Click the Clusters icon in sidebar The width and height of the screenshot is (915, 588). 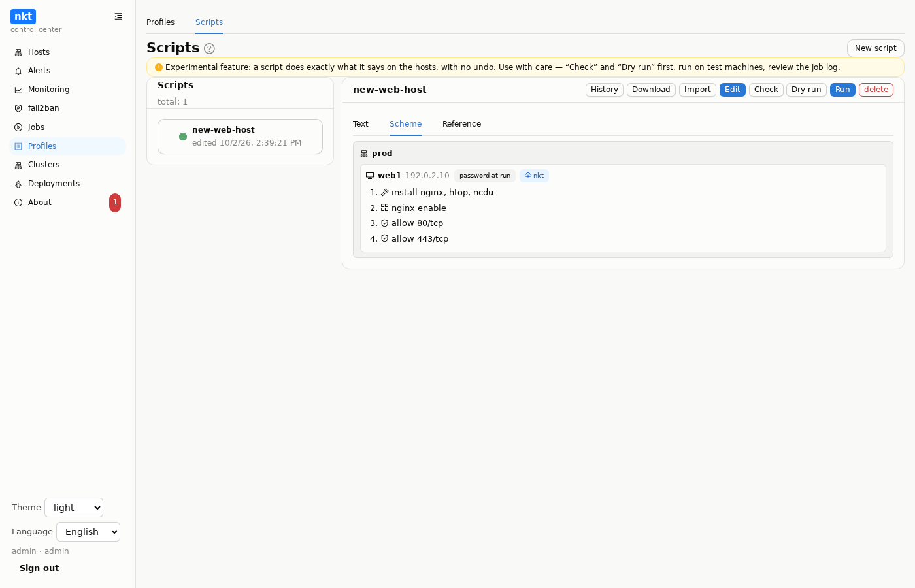coord(18,165)
